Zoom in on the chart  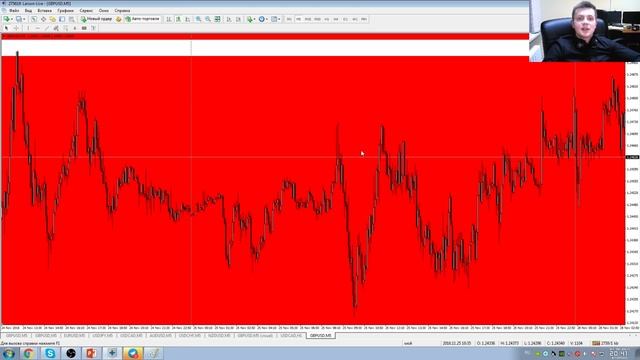click(x=198, y=19)
